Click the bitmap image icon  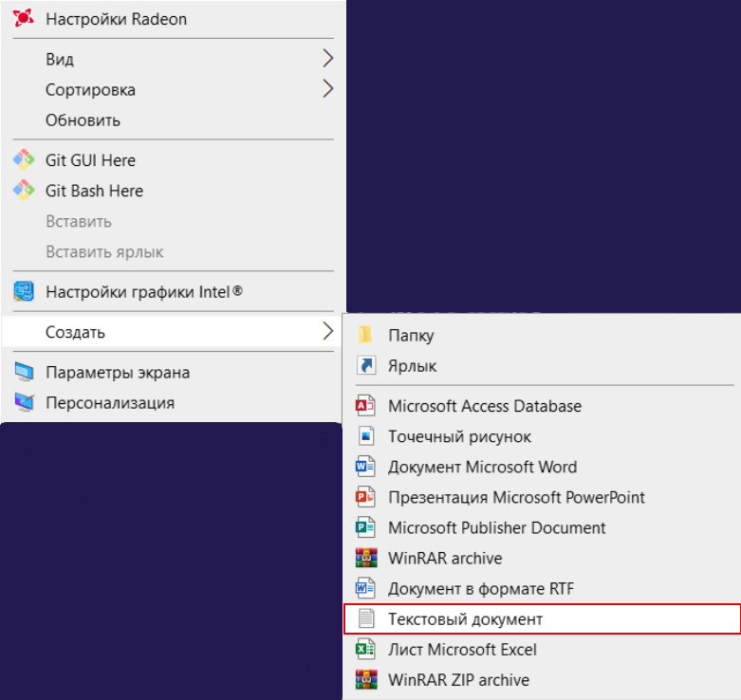366,436
